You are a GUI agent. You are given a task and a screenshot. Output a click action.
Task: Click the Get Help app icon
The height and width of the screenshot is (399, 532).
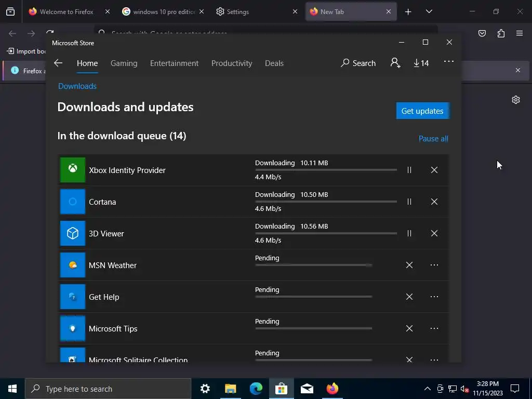(x=73, y=297)
